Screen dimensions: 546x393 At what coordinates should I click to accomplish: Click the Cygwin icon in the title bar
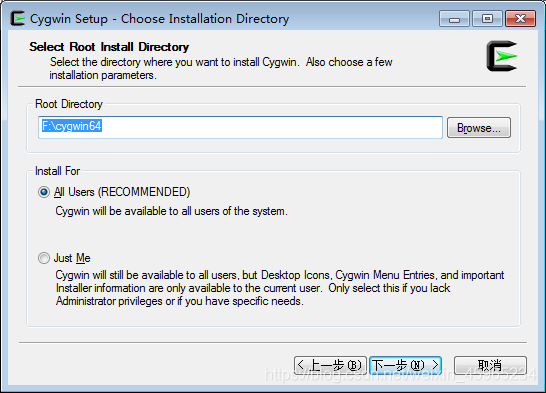(17, 18)
